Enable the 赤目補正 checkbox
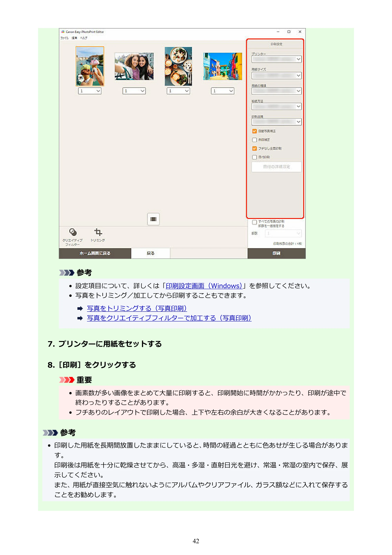392x555 pixels. coord(254,140)
